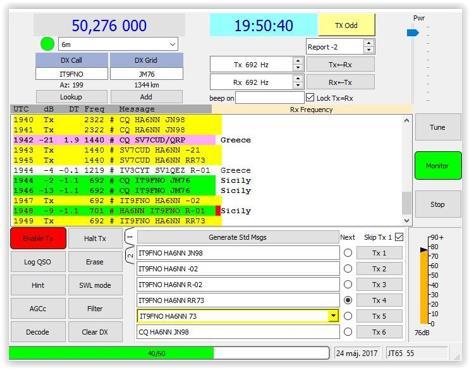Click the Rx Frequency header label
This screenshot has width=470, height=369.
click(x=312, y=109)
